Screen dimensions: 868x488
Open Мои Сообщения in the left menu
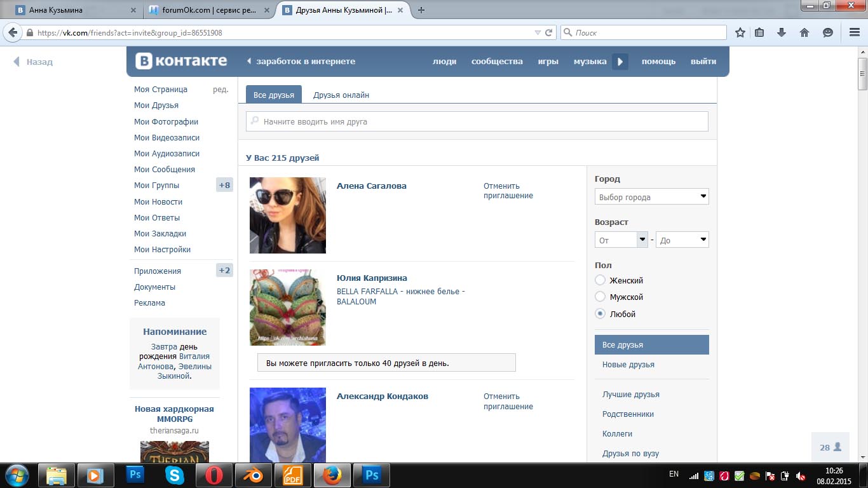coord(165,170)
